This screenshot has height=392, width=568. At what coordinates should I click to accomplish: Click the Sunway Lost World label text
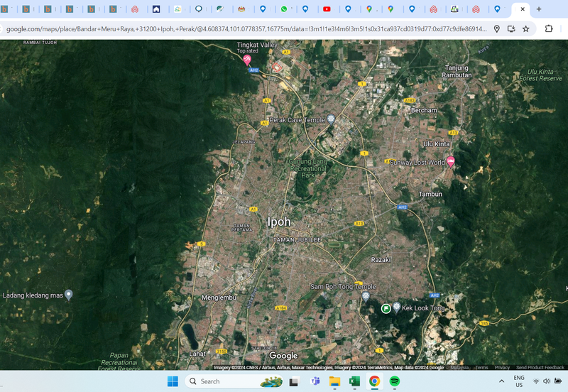[417, 163]
